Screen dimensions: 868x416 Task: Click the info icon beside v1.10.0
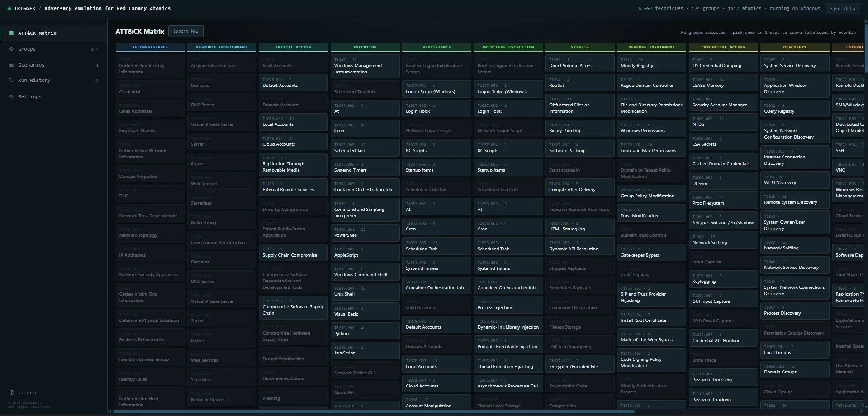pyautogui.click(x=11, y=392)
